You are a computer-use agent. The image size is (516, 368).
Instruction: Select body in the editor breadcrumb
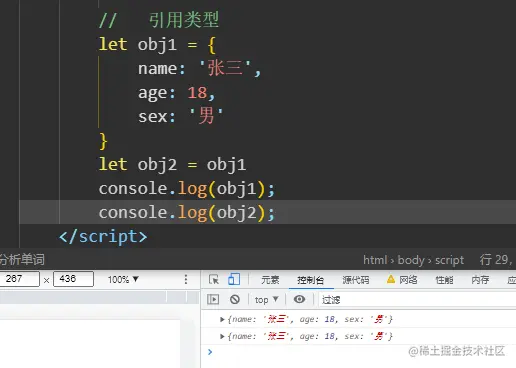coord(411,260)
